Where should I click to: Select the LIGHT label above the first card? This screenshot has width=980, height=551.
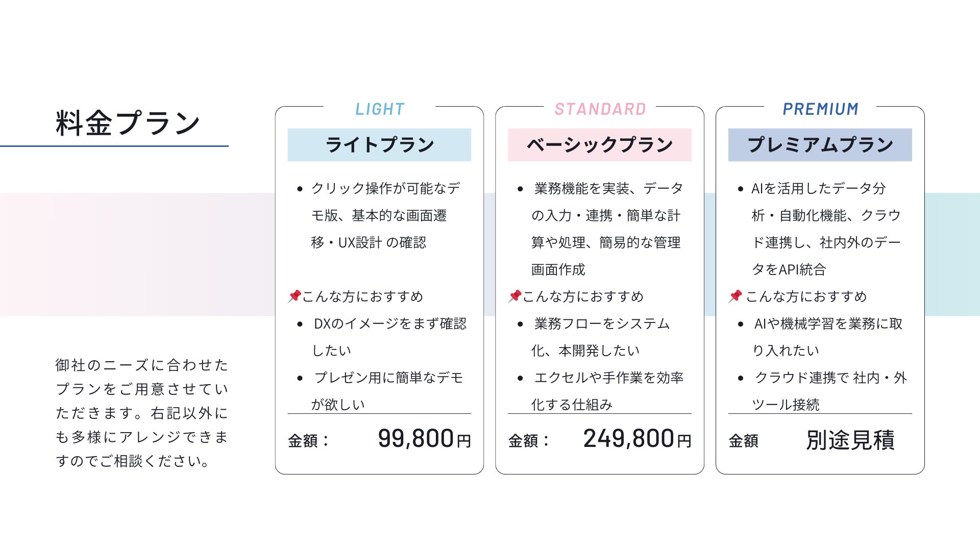379,109
